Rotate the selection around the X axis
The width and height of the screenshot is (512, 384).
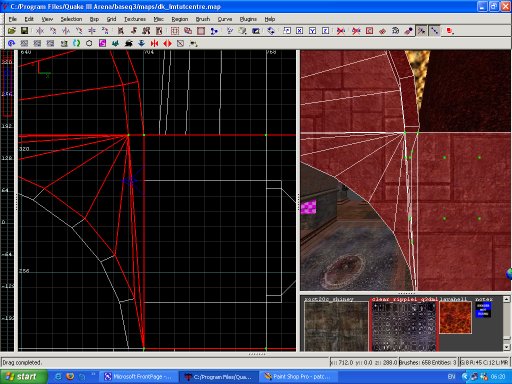[x=53, y=31]
